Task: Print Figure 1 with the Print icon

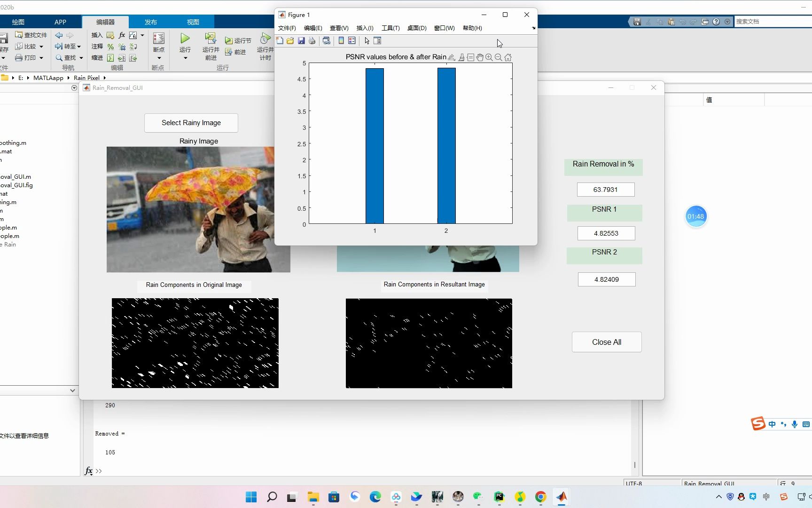Action: [312, 40]
